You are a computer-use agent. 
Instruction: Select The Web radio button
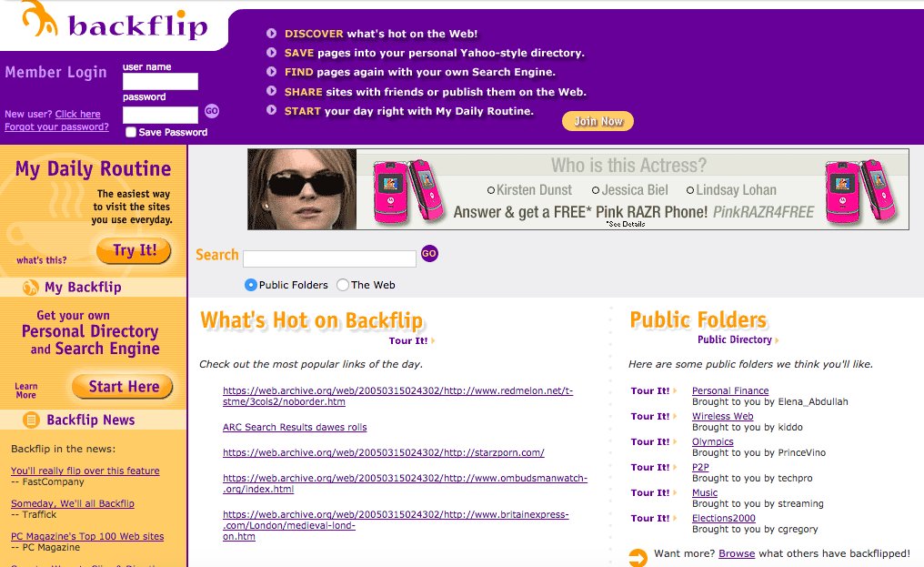[342, 285]
